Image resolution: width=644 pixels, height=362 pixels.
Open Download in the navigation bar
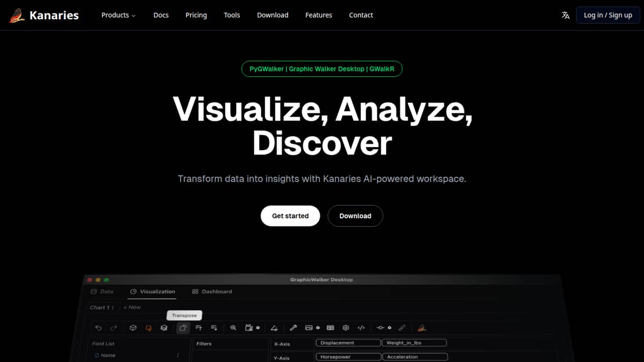click(x=273, y=15)
